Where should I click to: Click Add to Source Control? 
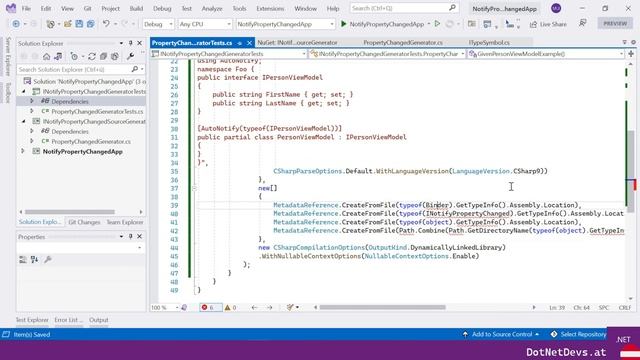[x=500, y=334]
